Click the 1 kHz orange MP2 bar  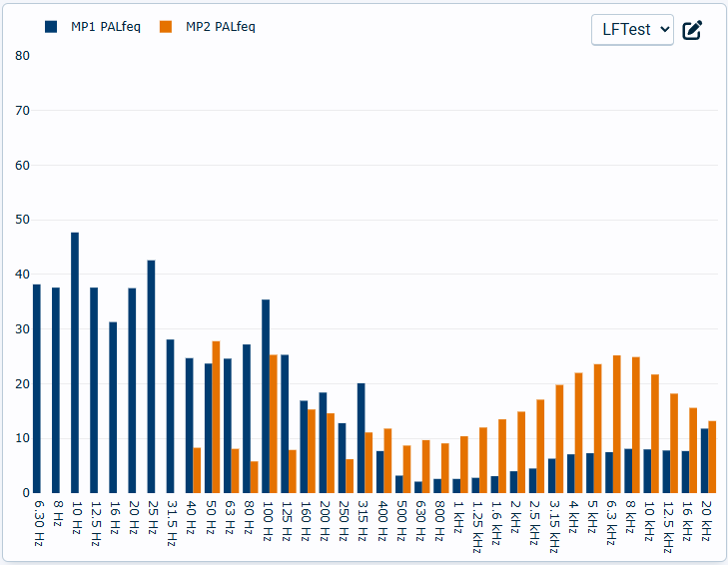click(464, 465)
